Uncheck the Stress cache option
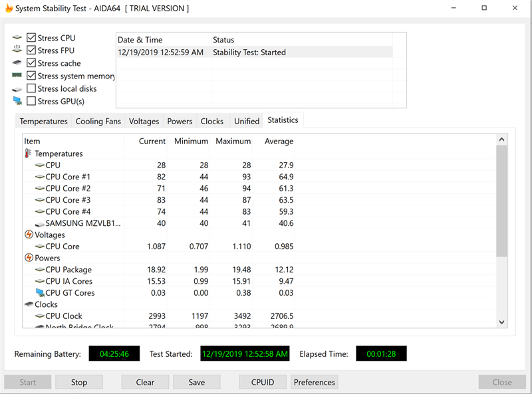 point(31,63)
